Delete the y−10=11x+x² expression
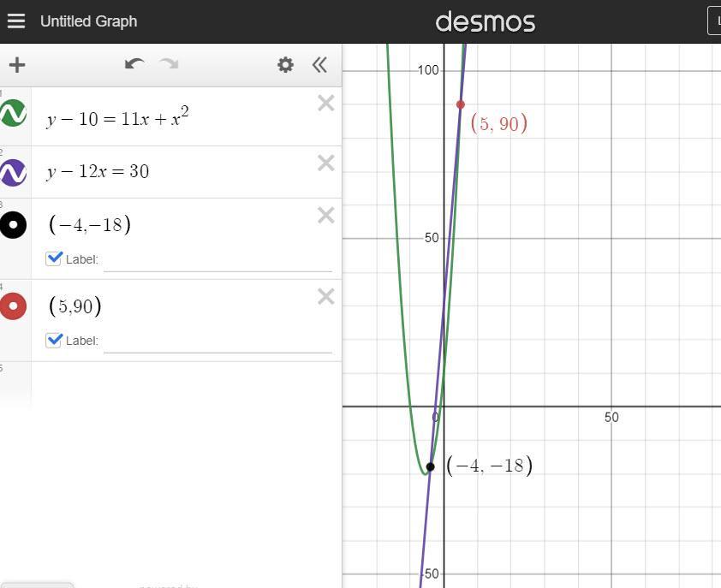Image resolution: width=721 pixels, height=588 pixels. pos(326,103)
